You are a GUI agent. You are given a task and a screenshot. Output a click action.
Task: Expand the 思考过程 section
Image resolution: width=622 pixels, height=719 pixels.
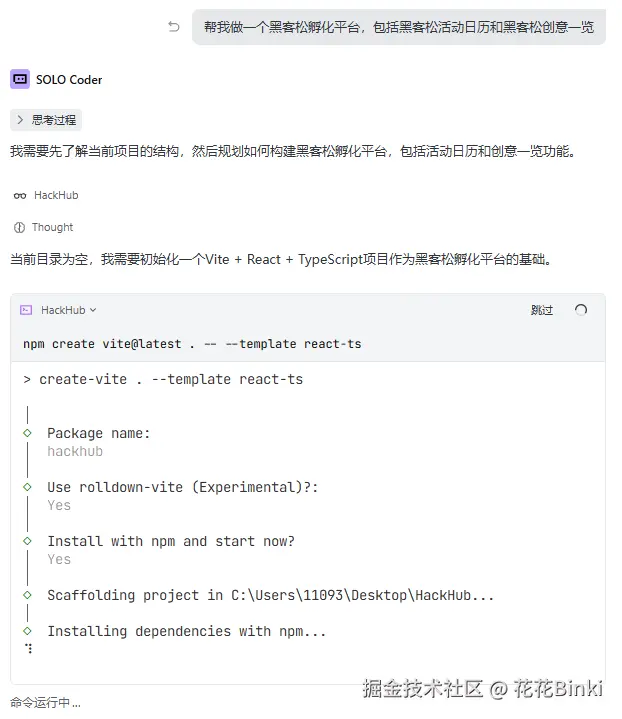46,120
